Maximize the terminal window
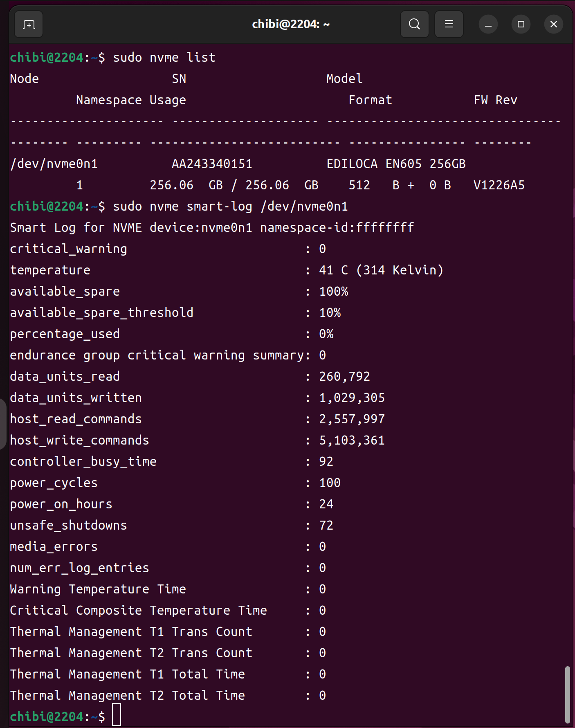575x728 pixels. point(521,25)
